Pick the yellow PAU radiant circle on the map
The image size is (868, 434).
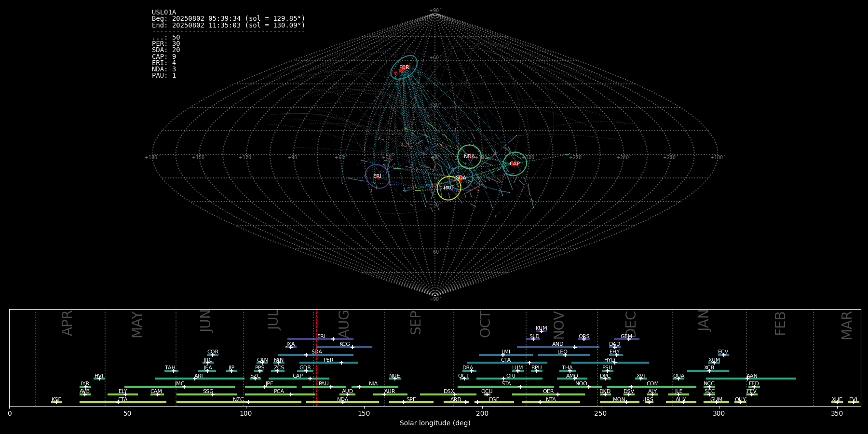click(448, 188)
